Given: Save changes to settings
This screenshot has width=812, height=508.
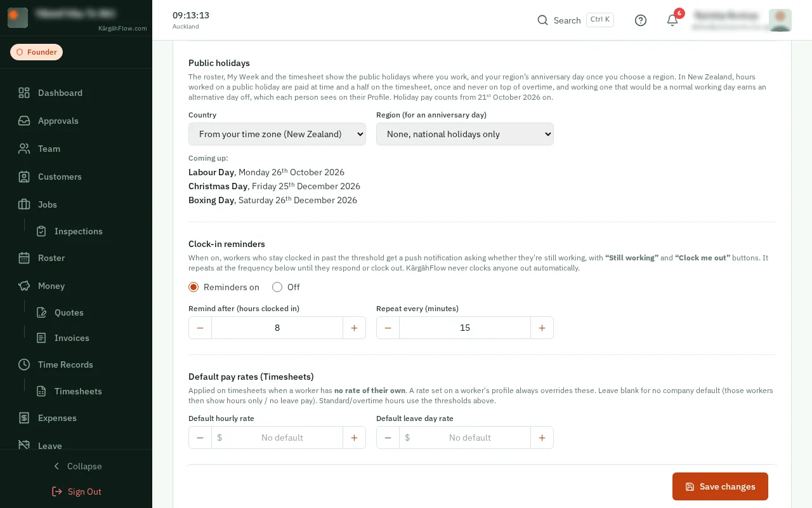Looking at the screenshot, I should tap(720, 486).
